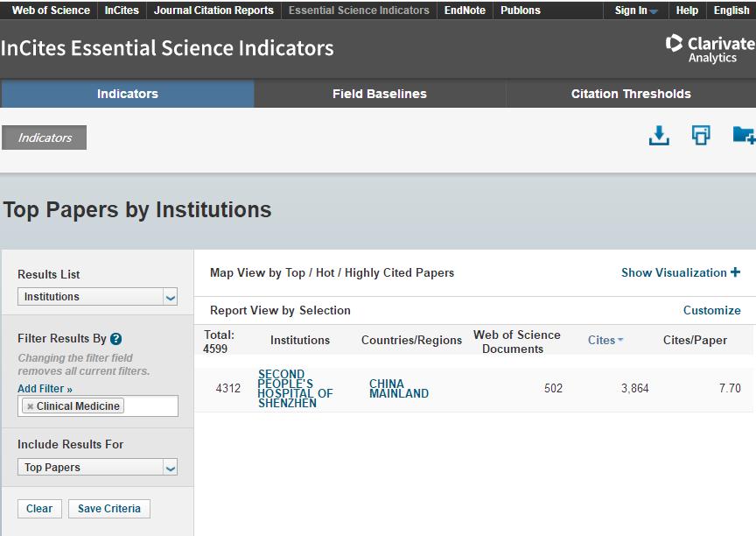Click the Customize link
The width and height of the screenshot is (756, 536).
click(x=711, y=310)
